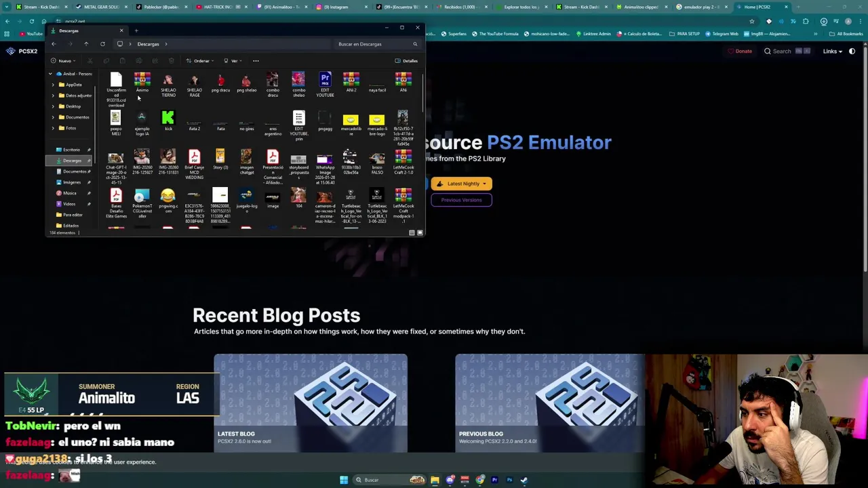Expand the Datos adjuntos folder in the tree
Image resolution: width=868 pixels, height=488 pixels.
point(53,96)
